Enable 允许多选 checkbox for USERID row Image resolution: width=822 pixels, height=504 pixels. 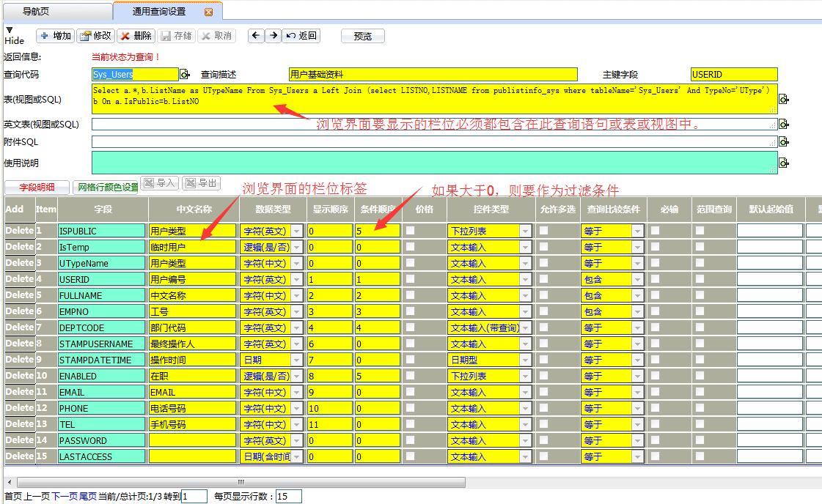tap(543, 279)
